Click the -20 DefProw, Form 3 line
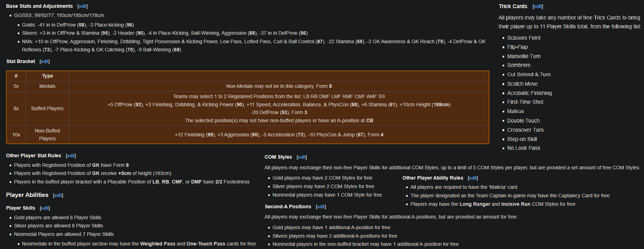The image size is (644, 249). pos(279,112)
